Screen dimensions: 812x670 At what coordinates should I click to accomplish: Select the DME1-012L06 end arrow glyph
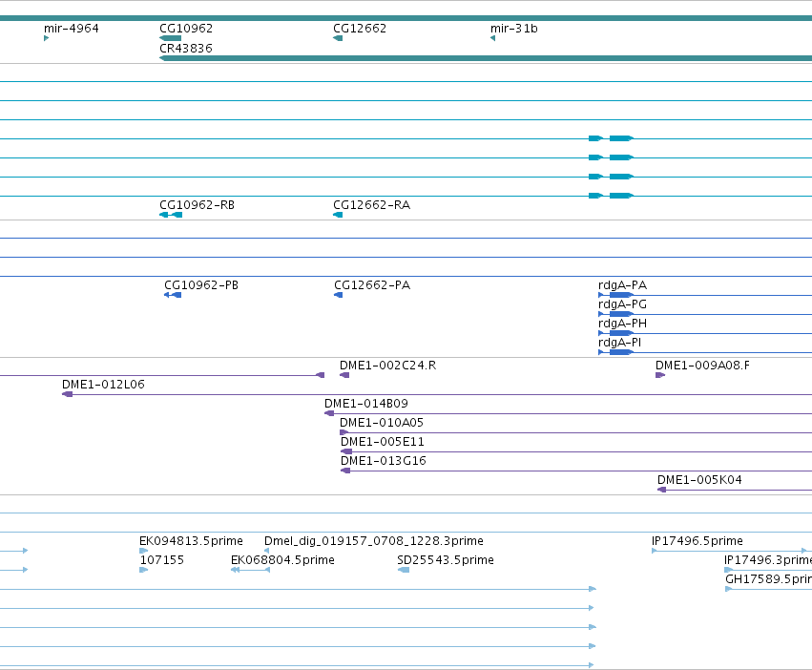(68, 394)
